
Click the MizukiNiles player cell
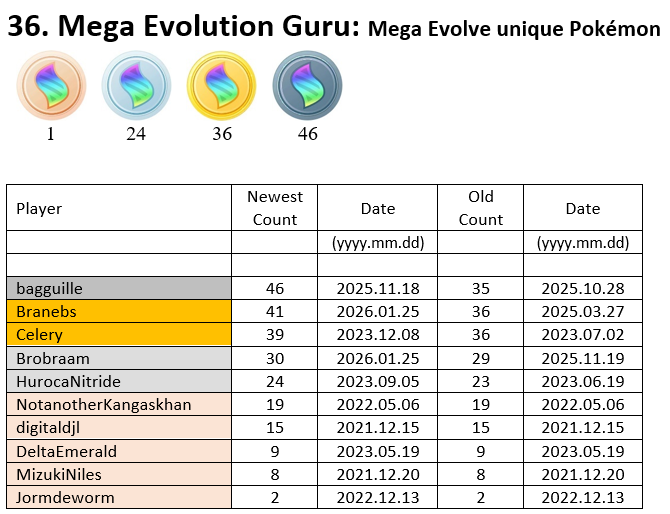point(58,474)
